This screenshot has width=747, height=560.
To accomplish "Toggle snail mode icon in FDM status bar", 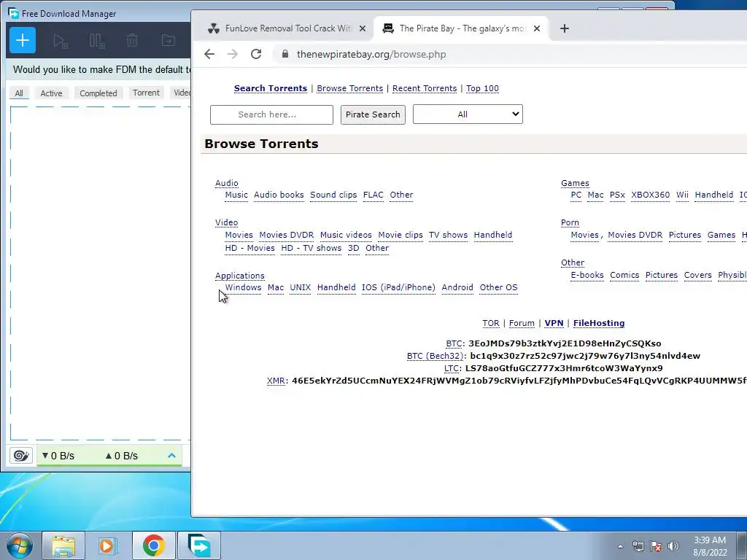I will pos(21,456).
